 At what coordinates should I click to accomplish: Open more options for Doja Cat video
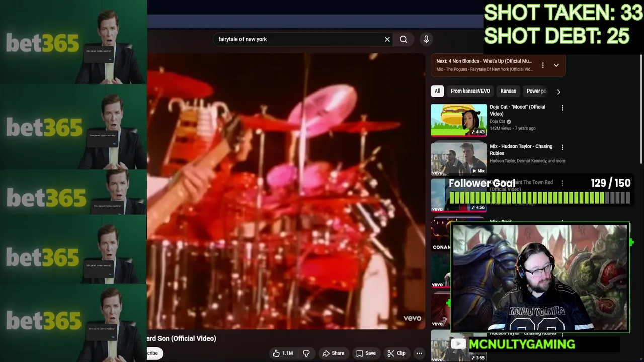pyautogui.click(x=562, y=108)
